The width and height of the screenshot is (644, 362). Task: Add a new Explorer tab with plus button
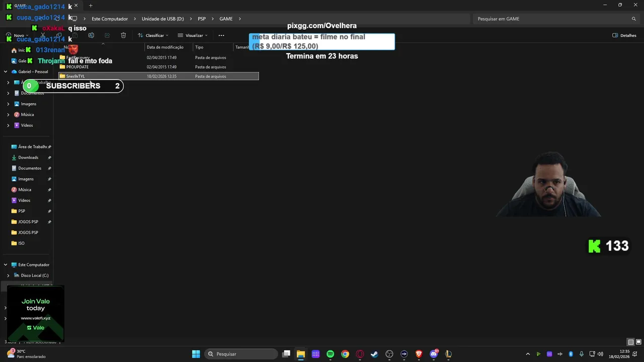click(x=91, y=6)
